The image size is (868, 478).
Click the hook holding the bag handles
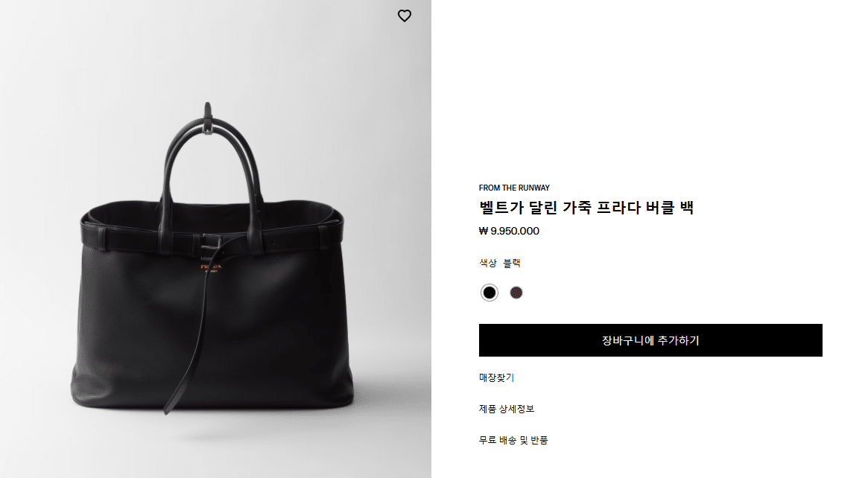point(208,118)
